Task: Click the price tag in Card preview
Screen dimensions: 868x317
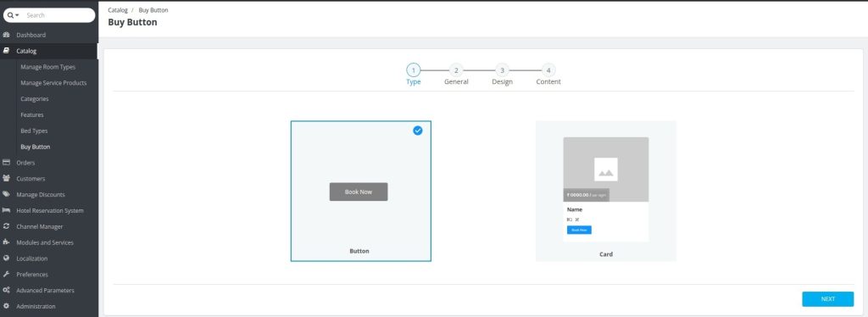Action: [x=587, y=195]
